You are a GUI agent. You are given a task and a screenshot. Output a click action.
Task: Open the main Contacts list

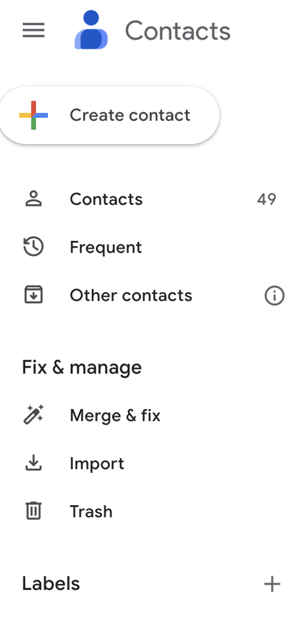tap(106, 199)
